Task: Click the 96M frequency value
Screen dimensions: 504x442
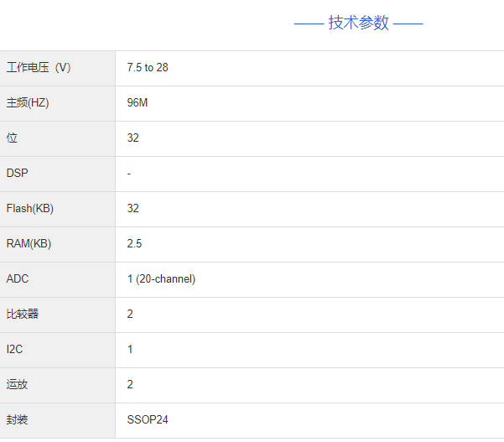Action: coord(138,102)
